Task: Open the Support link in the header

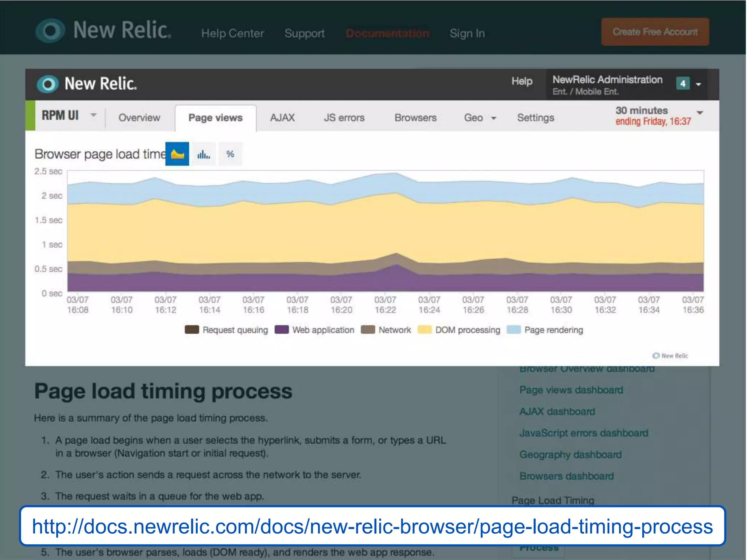Action: tap(305, 33)
